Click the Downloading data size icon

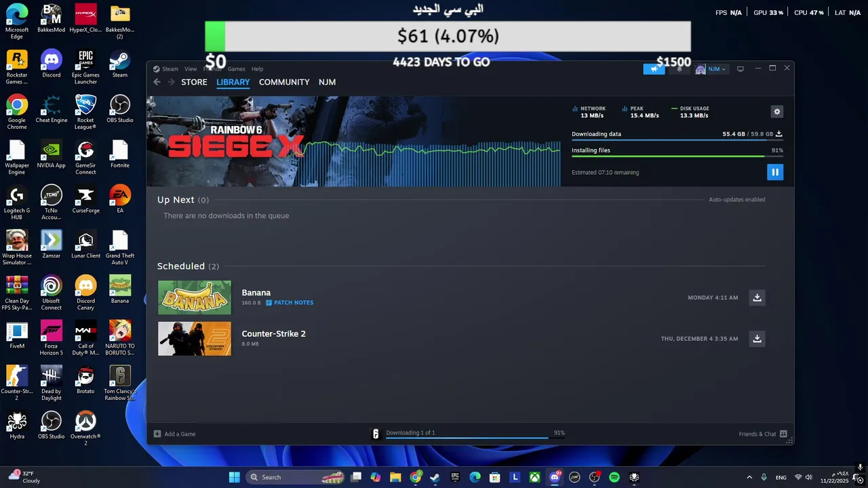(779, 134)
